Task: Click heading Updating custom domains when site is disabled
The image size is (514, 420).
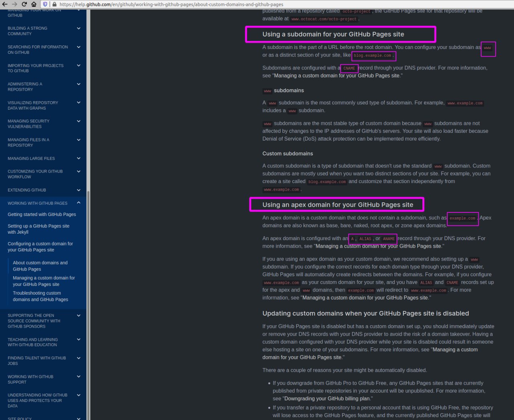Action: point(366,314)
